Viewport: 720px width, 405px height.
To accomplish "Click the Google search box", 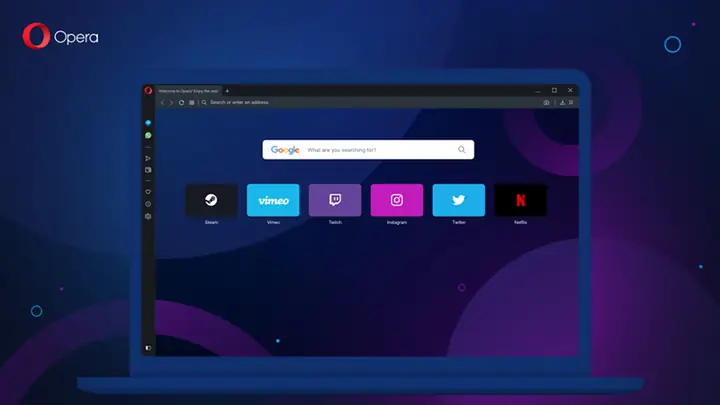I will (368, 150).
